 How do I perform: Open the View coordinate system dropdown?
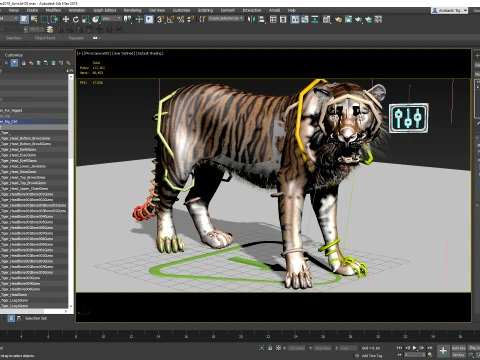[x=112, y=19]
